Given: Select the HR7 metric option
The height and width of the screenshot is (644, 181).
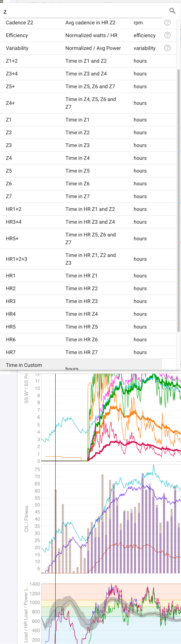Looking at the screenshot, I should [x=88, y=352].
